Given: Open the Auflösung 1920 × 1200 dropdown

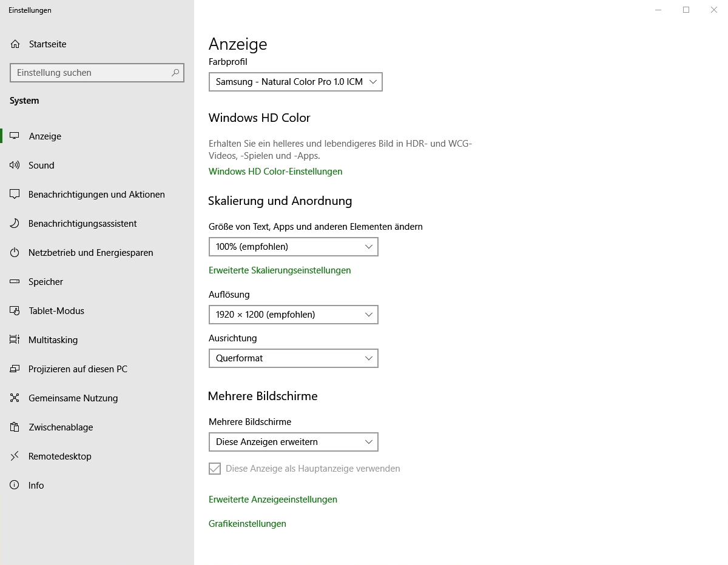Looking at the screenshot, I should pos(293,315).
